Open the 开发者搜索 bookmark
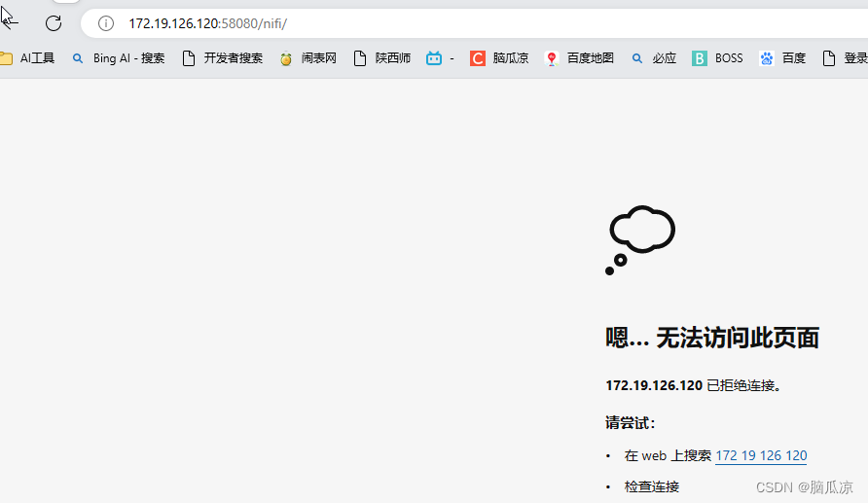This screenshot has width=868, height=503. click(223, 58)
